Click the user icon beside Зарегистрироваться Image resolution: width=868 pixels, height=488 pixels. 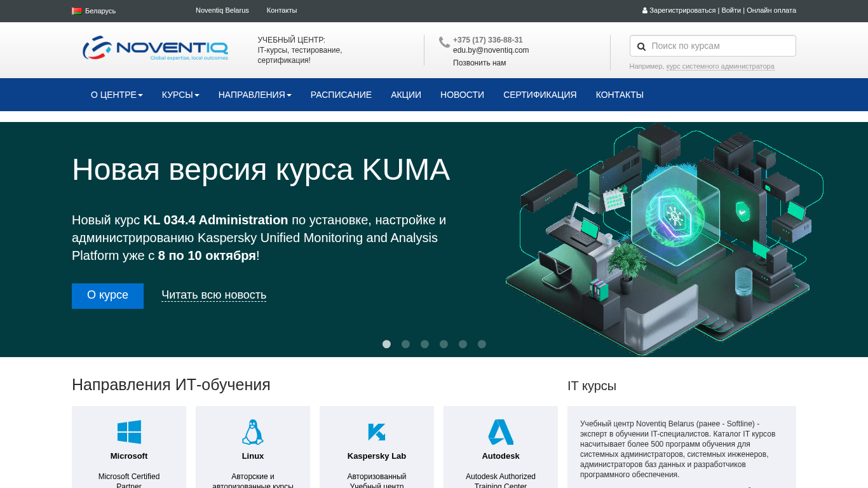tap(645, 11)
